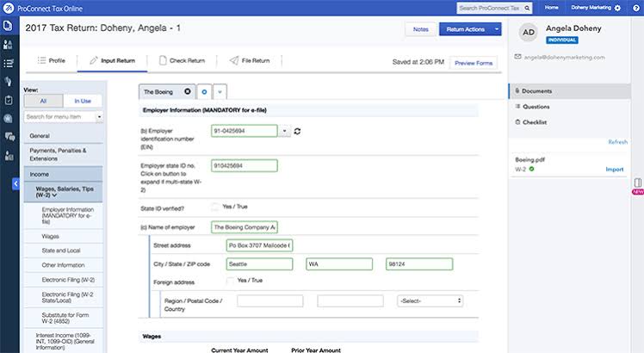
Task: Click the state field showing WA
Action: [x=339, y=263]
